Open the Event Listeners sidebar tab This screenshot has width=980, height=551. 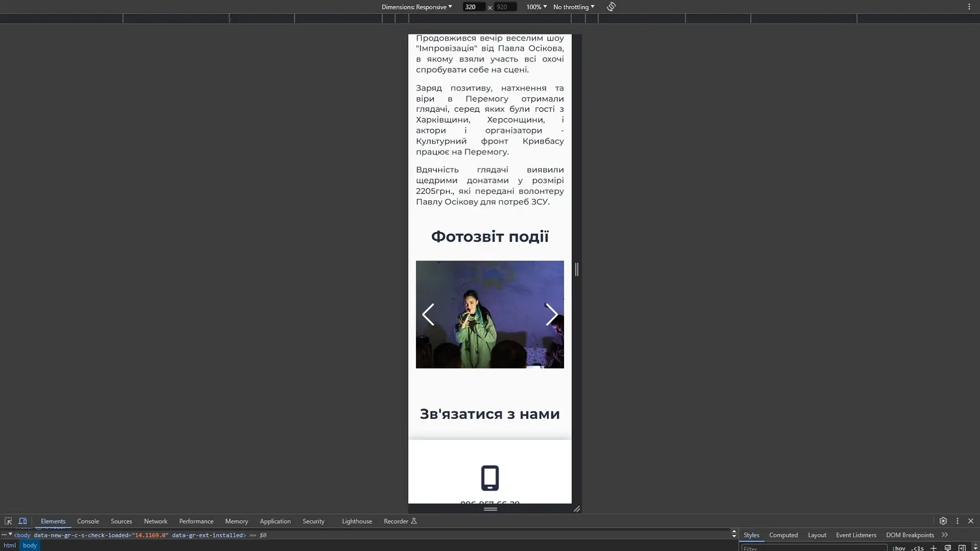856,535
